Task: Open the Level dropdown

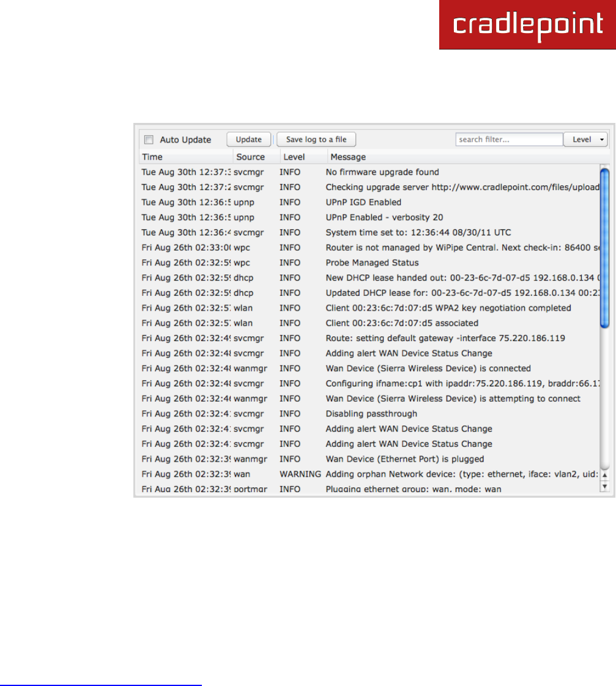Action: pos(585,139)
